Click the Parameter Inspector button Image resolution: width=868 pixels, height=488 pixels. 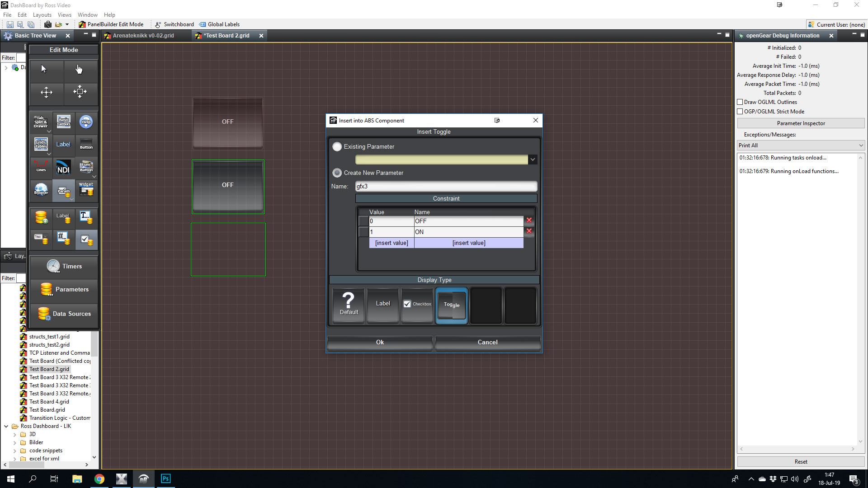(x=801, y=123)
